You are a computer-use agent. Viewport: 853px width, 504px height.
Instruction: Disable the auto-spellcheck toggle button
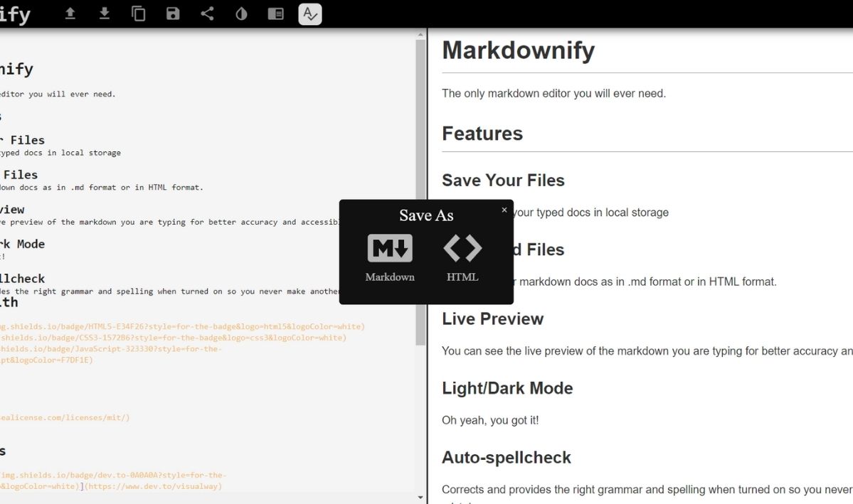tap(310, 14)
